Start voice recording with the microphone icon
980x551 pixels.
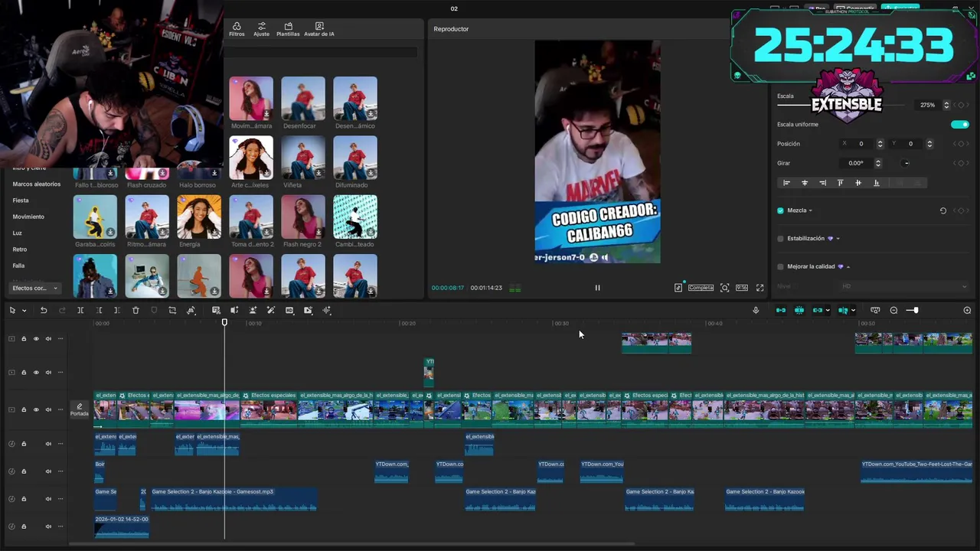(x=756, y=310)
